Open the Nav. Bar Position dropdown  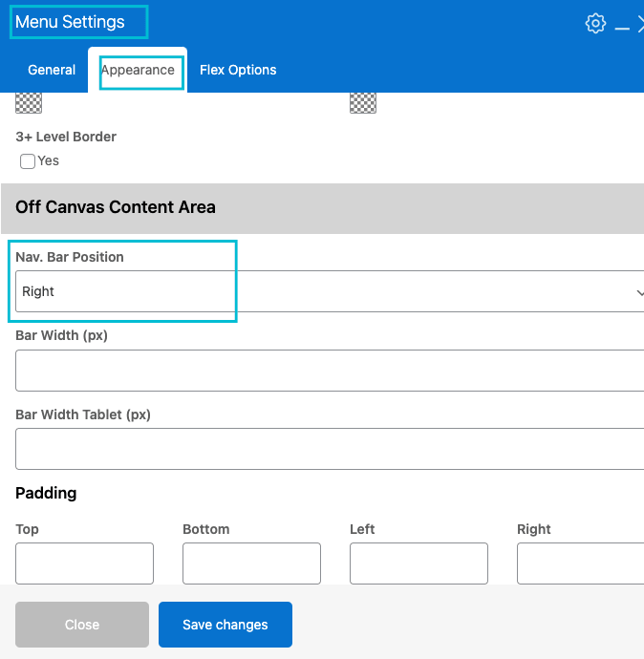click(x=325, y=292)
